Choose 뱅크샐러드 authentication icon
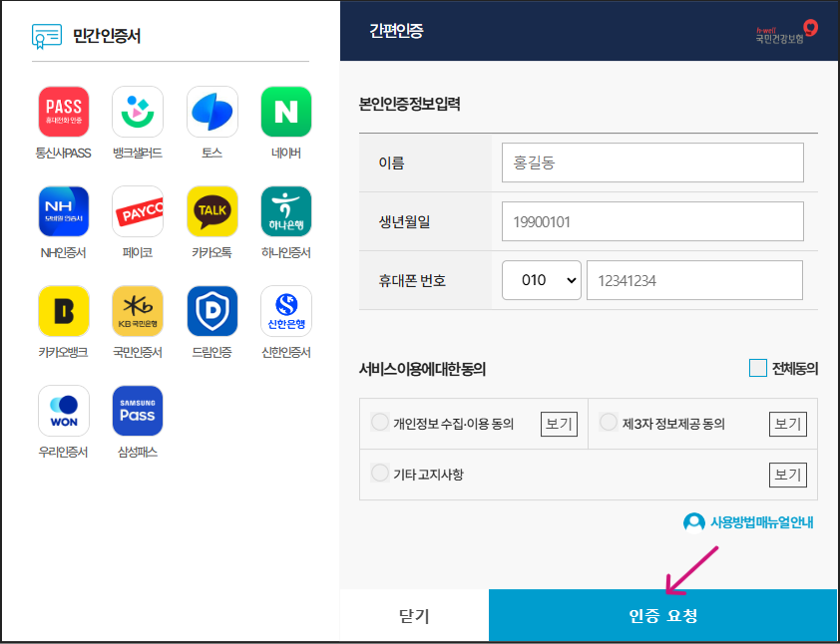Image resolution: width=840 pixels, height=644 pixels. pyautogui.click(x=138, y=111)
